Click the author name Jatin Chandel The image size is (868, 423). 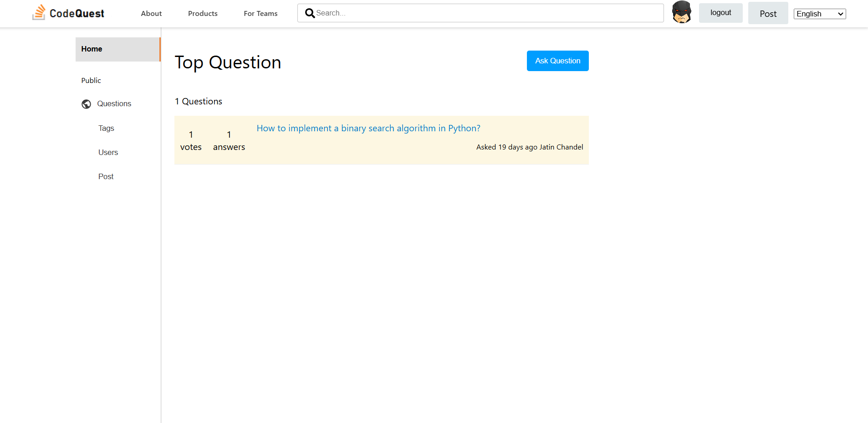click(561, 147)
